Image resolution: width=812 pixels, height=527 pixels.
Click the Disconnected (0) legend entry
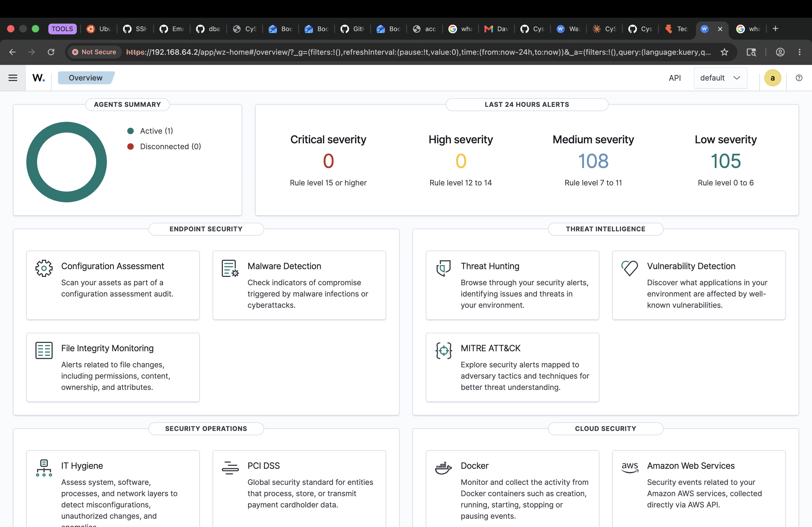(x=171, y=146)
